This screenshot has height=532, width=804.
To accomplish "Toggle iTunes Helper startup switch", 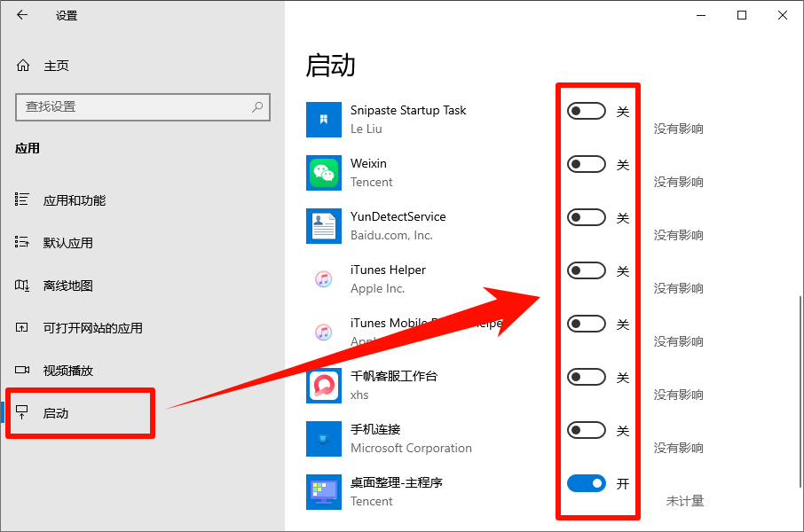I will click(x=587, y=270).
